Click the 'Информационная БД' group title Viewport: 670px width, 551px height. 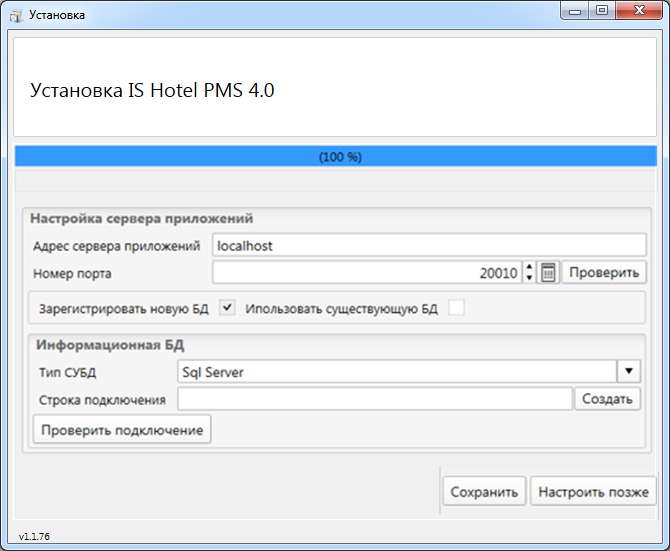click(x=110, y=345)
